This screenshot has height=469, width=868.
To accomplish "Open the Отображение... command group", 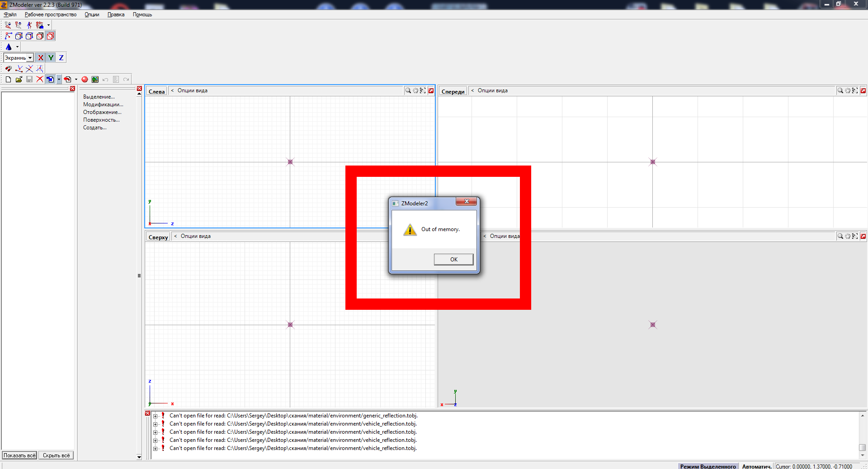I will 102,112.
